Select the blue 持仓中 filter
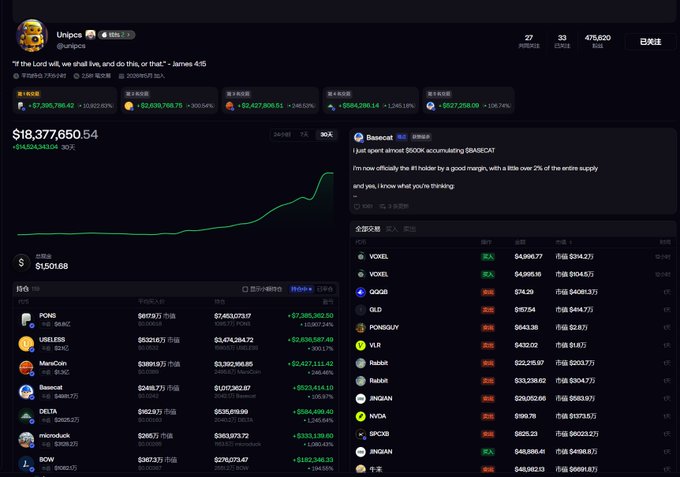This screenshot has height=477, width=680. pos(301,289)
